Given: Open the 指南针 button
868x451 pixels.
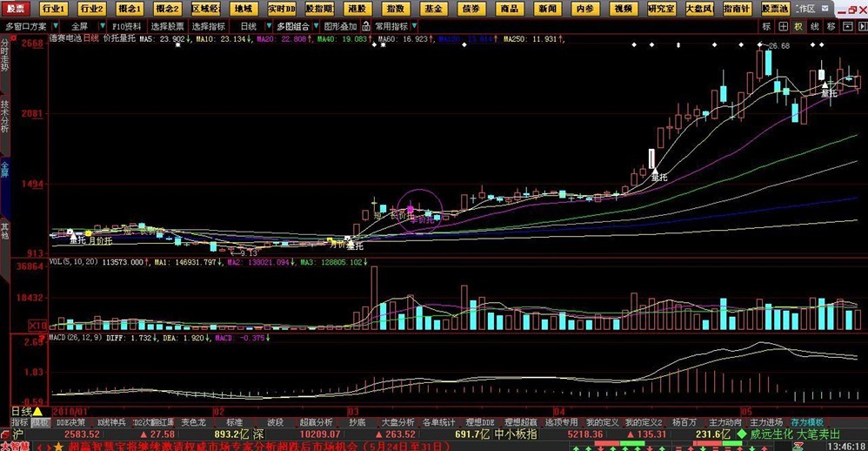Looking at the screenshot, I should click(738, 9).
